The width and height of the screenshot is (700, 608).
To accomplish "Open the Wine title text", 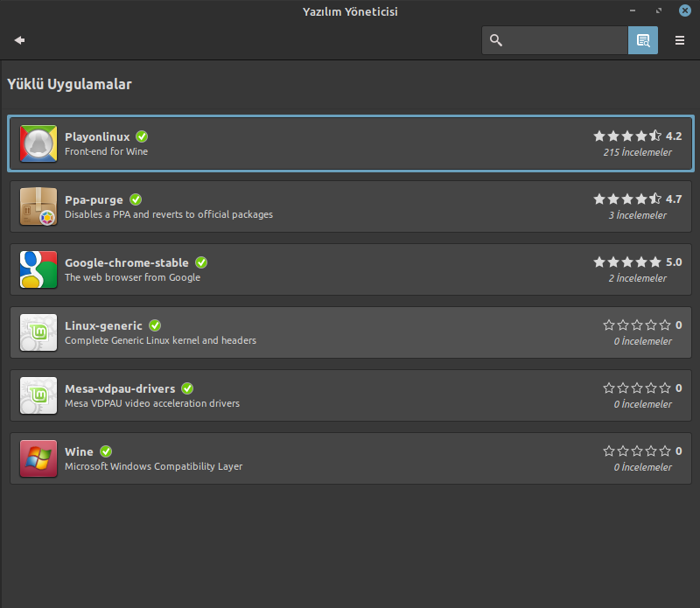I will click(79, 451).
